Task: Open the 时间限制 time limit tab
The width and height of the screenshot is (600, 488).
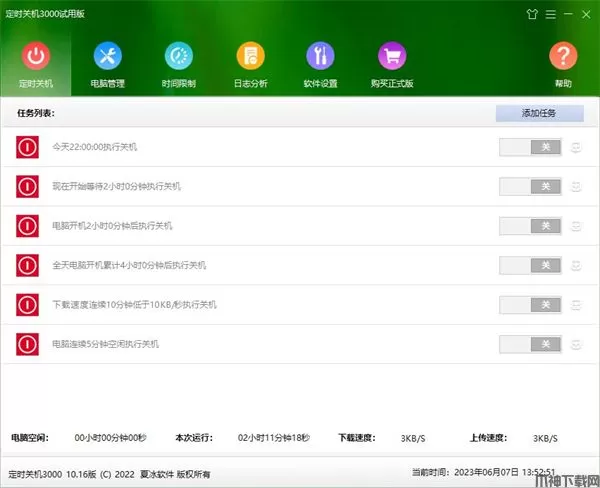Action: tap(179, 65)
